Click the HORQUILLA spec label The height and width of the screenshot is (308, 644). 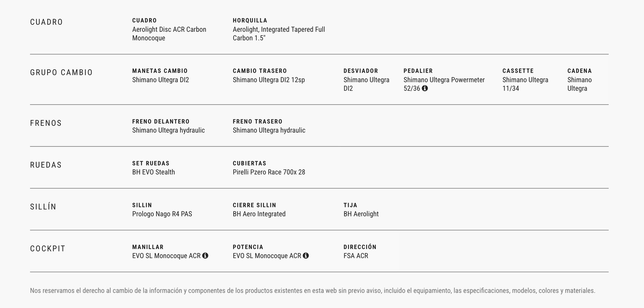tap(250, 20)
